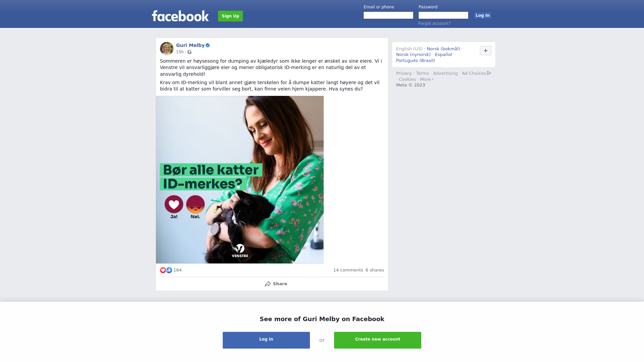
Task: Open Guri Melby's profile picture
Action: (167, 49)
